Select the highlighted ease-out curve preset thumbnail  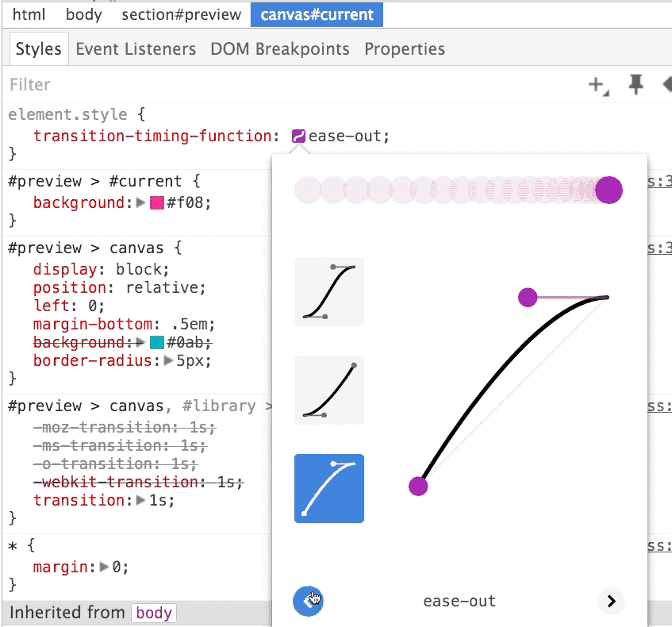[x=329, y=488]
